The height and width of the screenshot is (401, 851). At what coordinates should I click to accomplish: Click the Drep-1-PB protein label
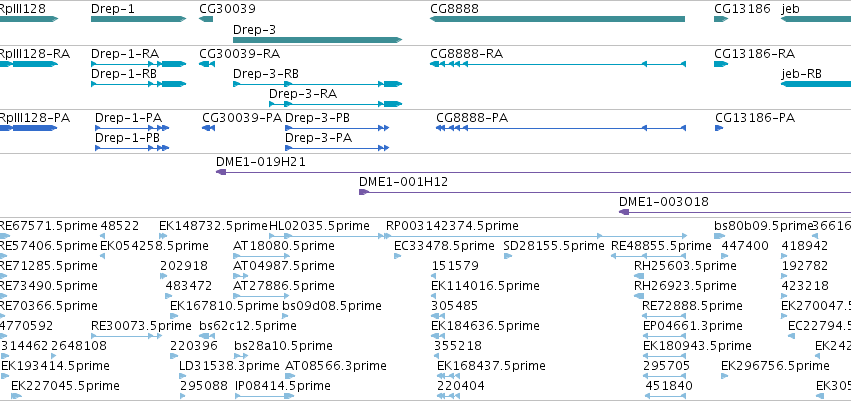pyautogui.click(x=128, y=138)
